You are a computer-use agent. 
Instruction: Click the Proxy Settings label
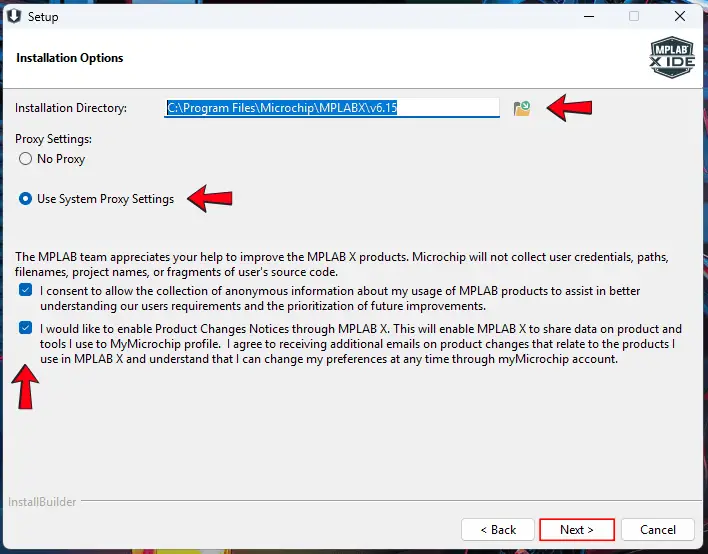tap(53, 139)
